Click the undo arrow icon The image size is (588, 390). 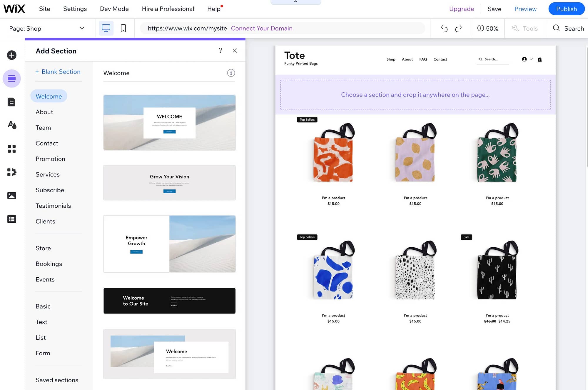point(444,28)
